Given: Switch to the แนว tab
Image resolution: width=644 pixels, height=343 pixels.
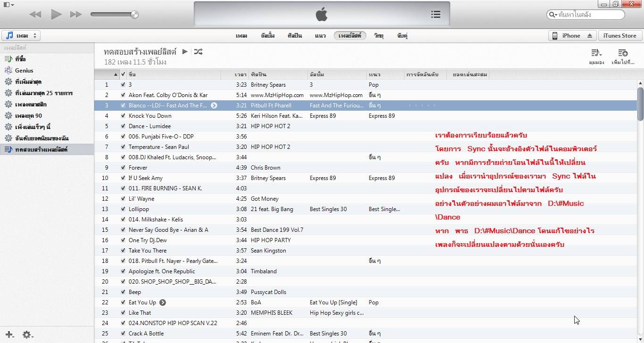Looking at the screenshot, I should point(321,36).
